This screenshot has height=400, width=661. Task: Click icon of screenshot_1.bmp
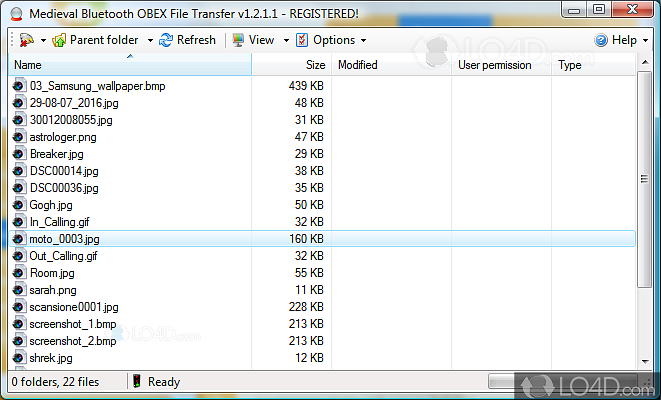point(19,324)
